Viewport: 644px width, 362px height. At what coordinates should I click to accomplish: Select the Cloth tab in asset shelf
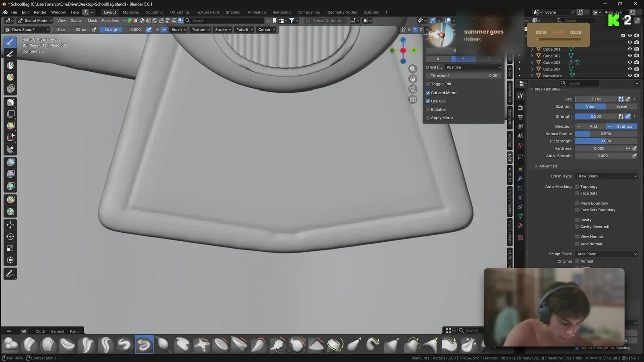[40, 331]
